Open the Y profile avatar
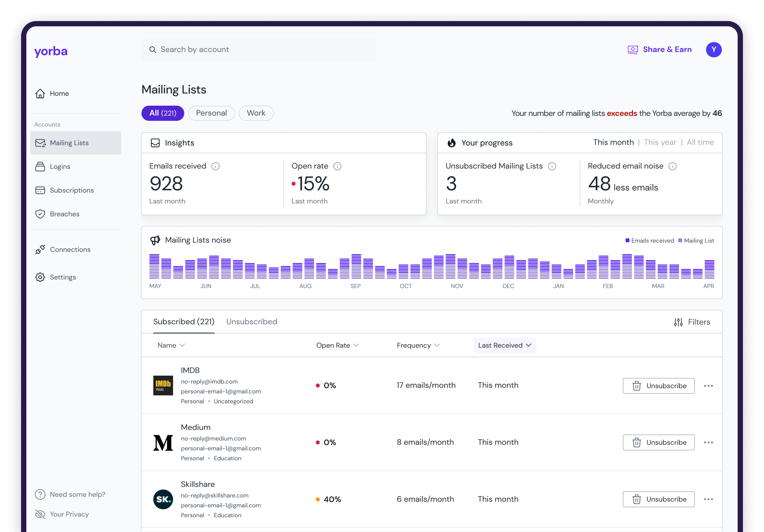764x532 pixels. (713, 50)
